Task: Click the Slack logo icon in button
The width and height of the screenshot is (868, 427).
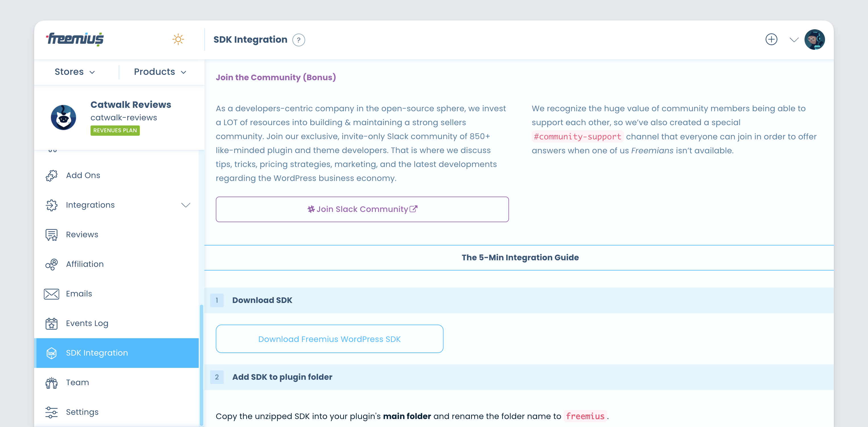Action: point(311,209)
